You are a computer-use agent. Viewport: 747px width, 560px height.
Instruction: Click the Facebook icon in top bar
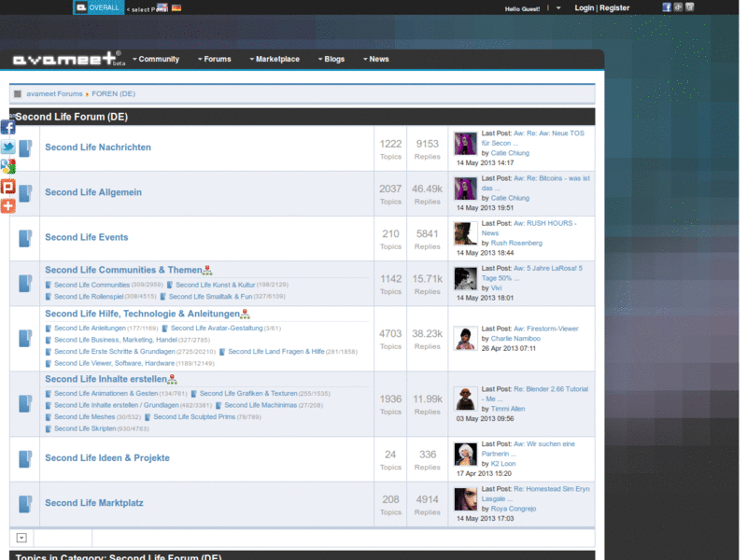point(667,7)
